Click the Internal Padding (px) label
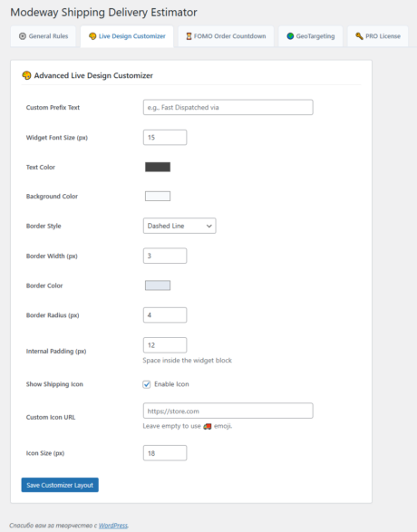This screenshot has height=532, width=417. [x=56, y=351]
